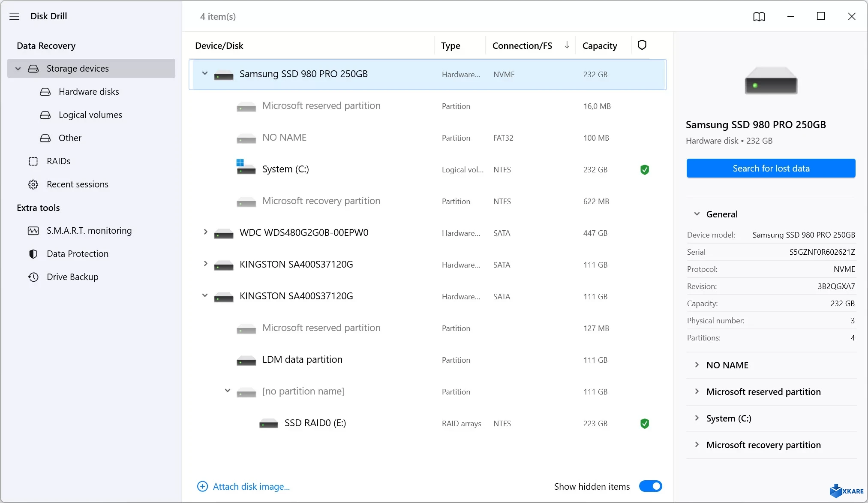
Task: Open RAIDs in sidebar
Action: click(x=91, y=161)
